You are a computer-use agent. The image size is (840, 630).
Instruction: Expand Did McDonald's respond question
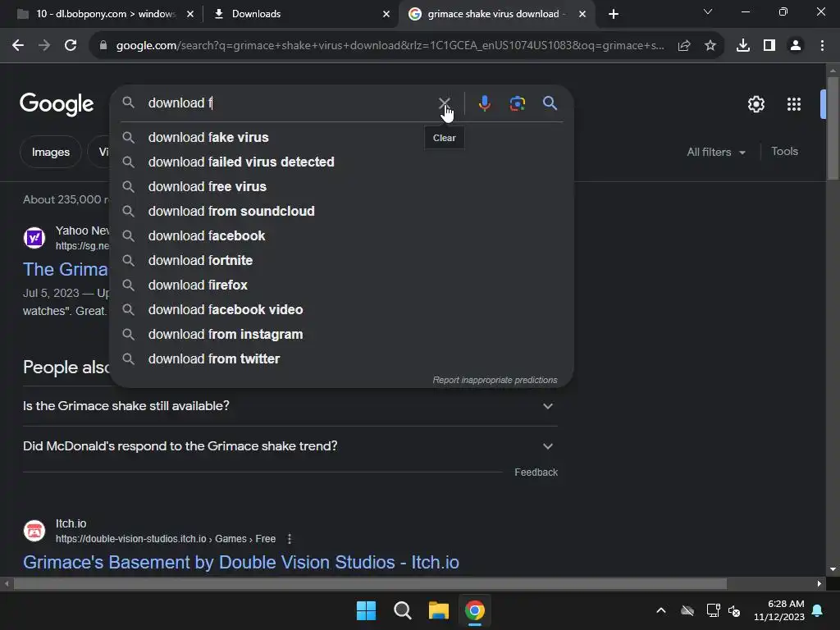tap(290, 446)
